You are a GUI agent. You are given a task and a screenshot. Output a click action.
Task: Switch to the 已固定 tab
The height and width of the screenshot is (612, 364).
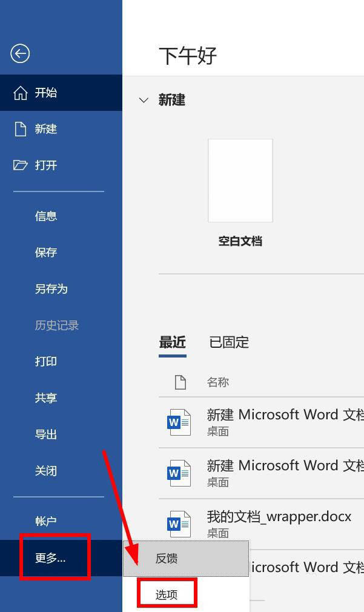pyautogui.click(x=229, y=343)
